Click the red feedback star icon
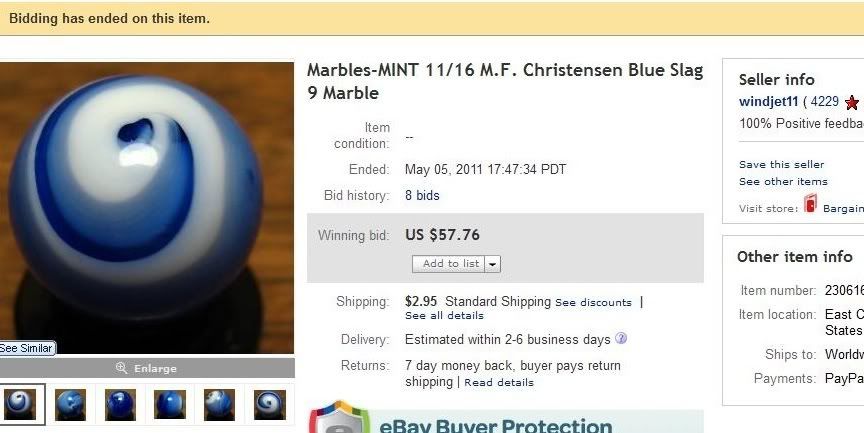The width and height of the screenshot is (864, 433). point(852,102)
